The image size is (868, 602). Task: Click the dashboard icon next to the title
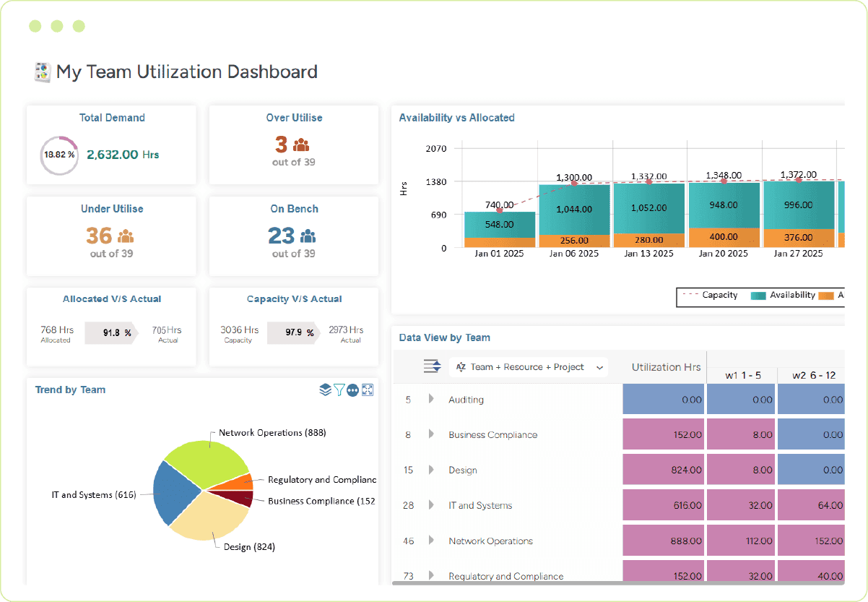(41, 72)
